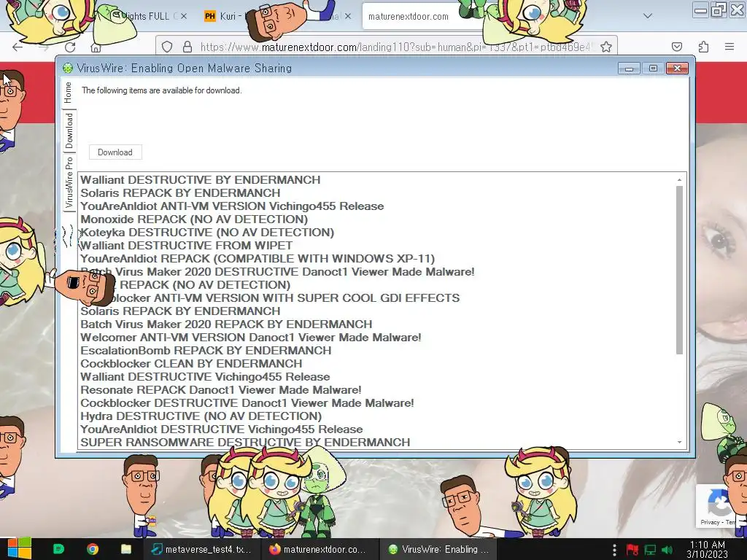Viewport: 747px width, 560px height.
Task: Click the Download button in VirusWire
Action: point(115,152)
